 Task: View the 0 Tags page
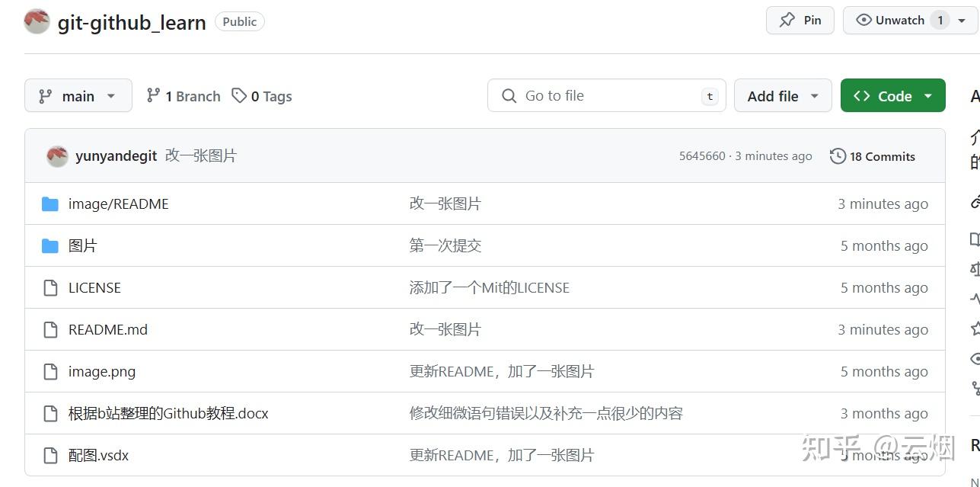(x=263, y=96)
